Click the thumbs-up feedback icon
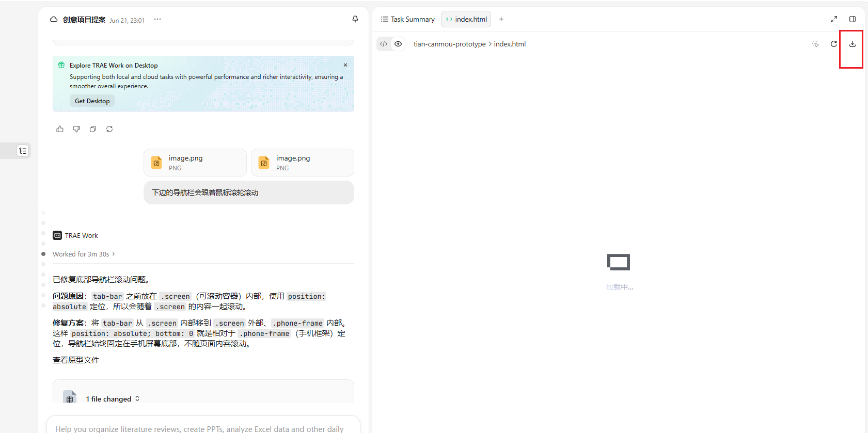Screen dimensions: 868x433 [x=60, y=129]
